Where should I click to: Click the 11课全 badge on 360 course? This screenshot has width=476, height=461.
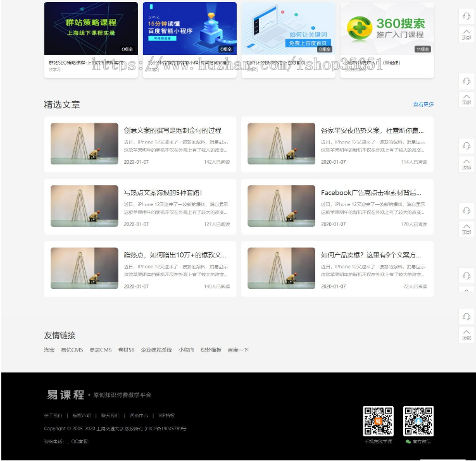[423, 49]
